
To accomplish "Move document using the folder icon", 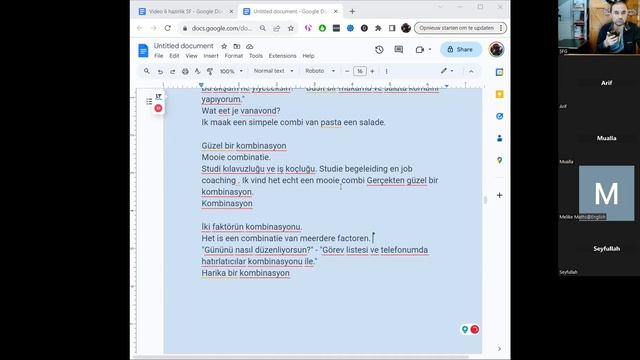I will (x=237, y=47).
